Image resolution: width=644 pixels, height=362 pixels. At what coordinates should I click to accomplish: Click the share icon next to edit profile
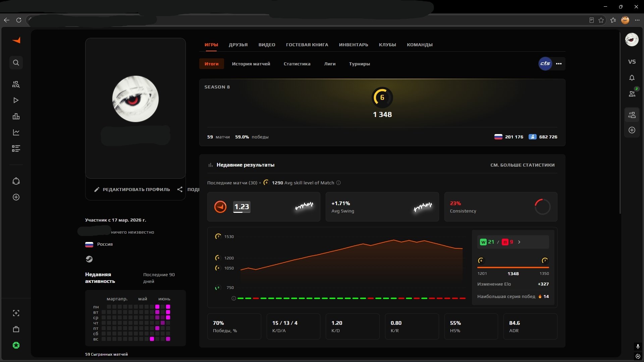pos(180,189)
